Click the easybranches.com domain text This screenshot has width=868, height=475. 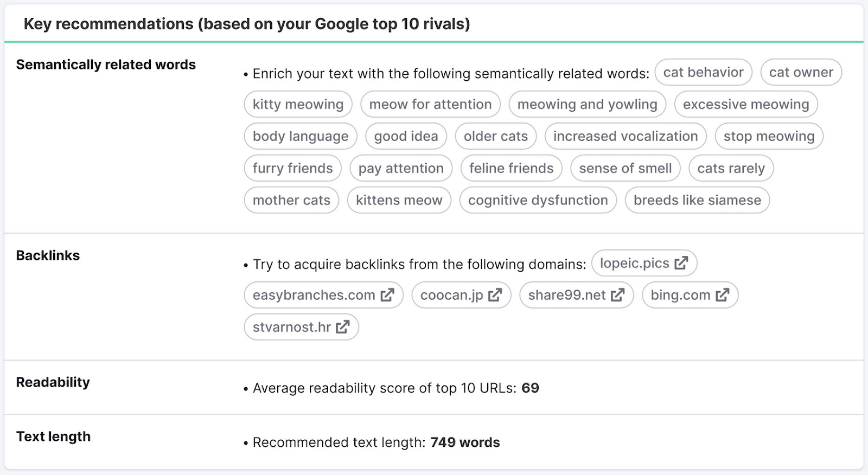point(314,295)
